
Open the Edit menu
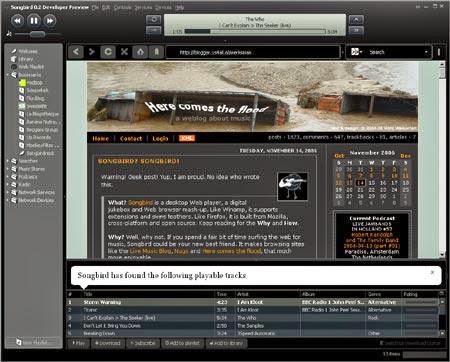[x=106, y=7]
